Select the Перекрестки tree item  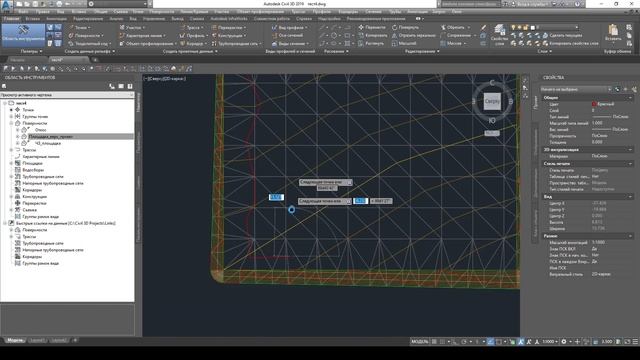point(34,203)
